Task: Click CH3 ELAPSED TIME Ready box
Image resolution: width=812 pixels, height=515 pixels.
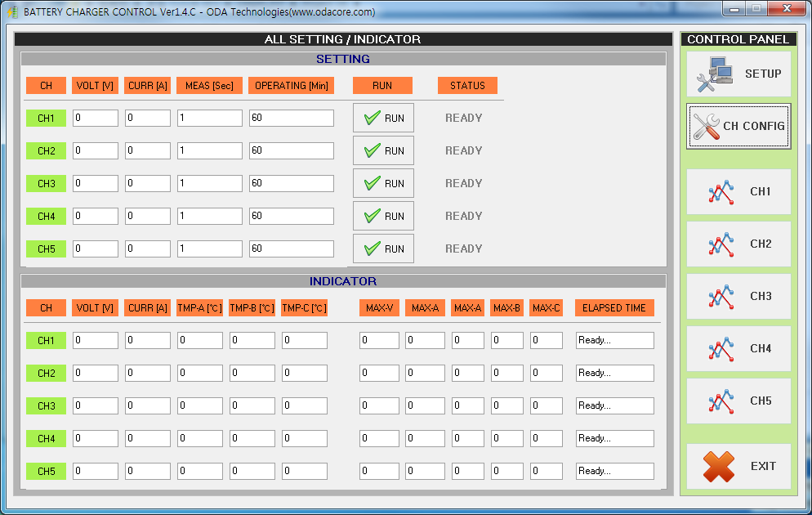Action: 614,405
